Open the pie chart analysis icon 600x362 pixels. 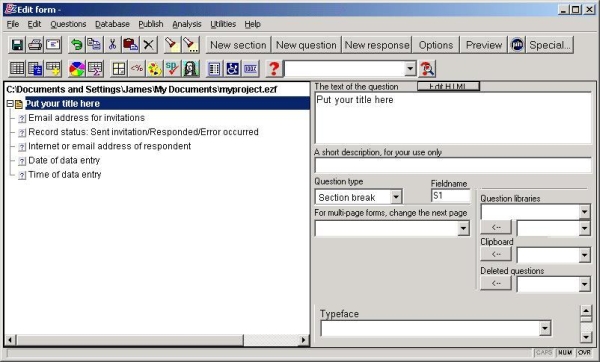[77, 69]
